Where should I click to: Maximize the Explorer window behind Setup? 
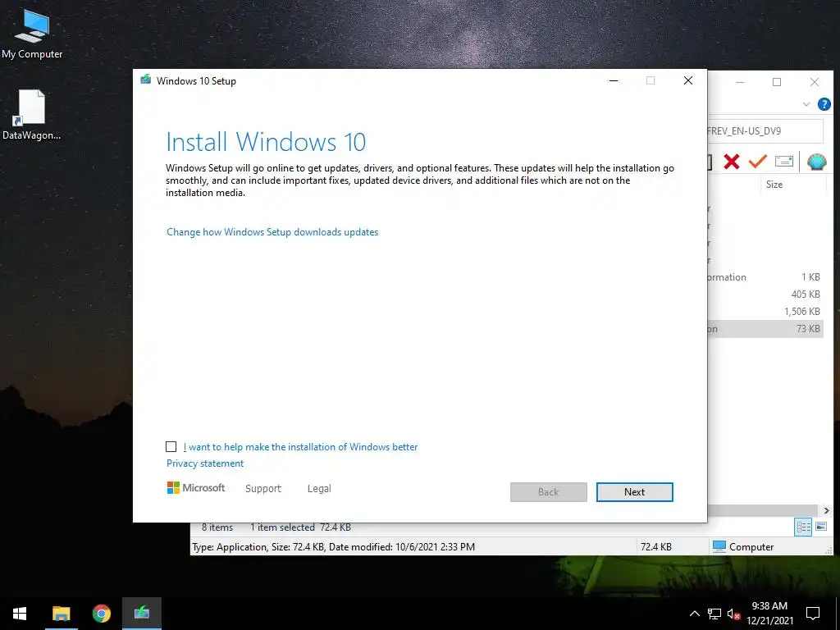[777, 82]
